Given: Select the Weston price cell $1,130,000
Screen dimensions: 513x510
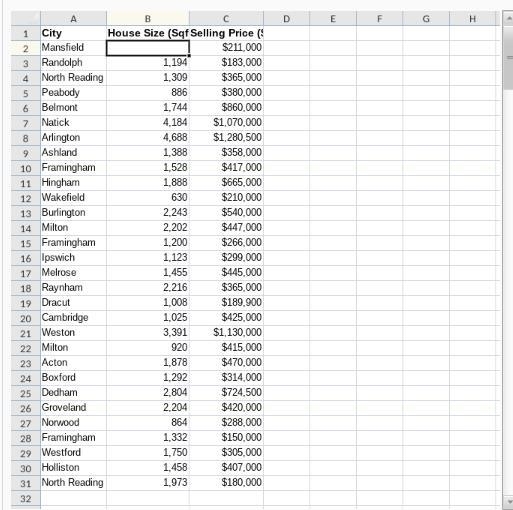Looking at the screenshot, I should click(226, 332).
